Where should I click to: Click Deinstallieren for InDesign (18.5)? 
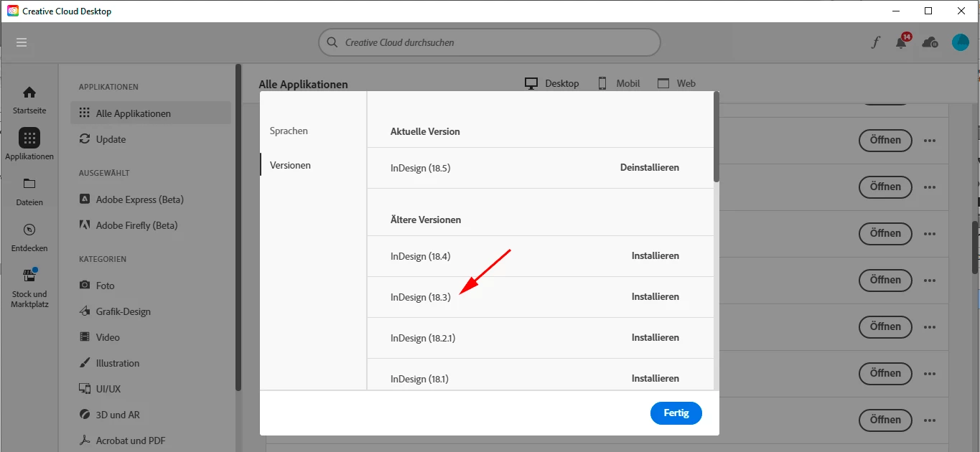coord(650,167)
